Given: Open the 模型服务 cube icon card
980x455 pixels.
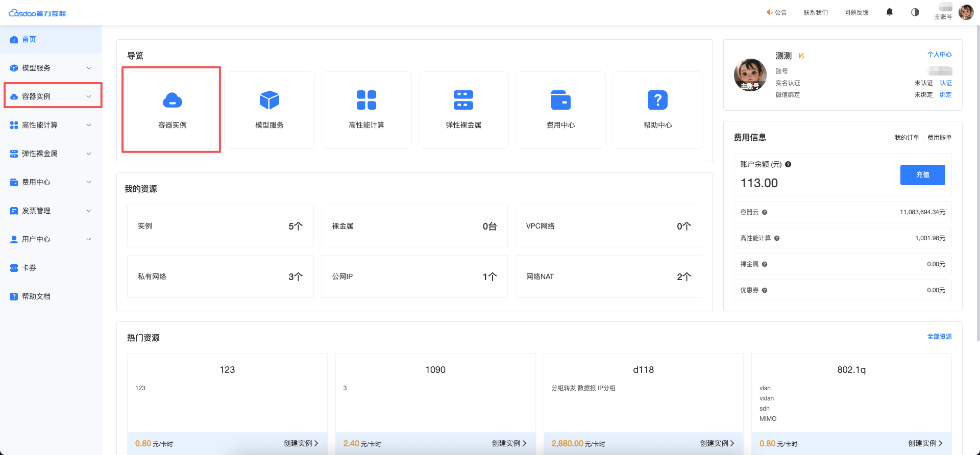Looking at the screenshot, I should tap(269, 110).
